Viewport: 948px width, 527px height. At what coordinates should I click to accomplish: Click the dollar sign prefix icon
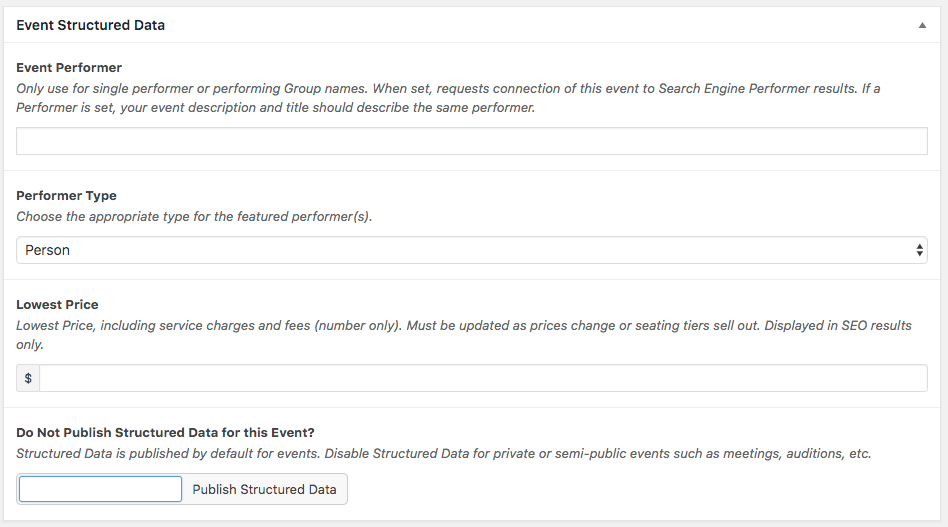28,378
